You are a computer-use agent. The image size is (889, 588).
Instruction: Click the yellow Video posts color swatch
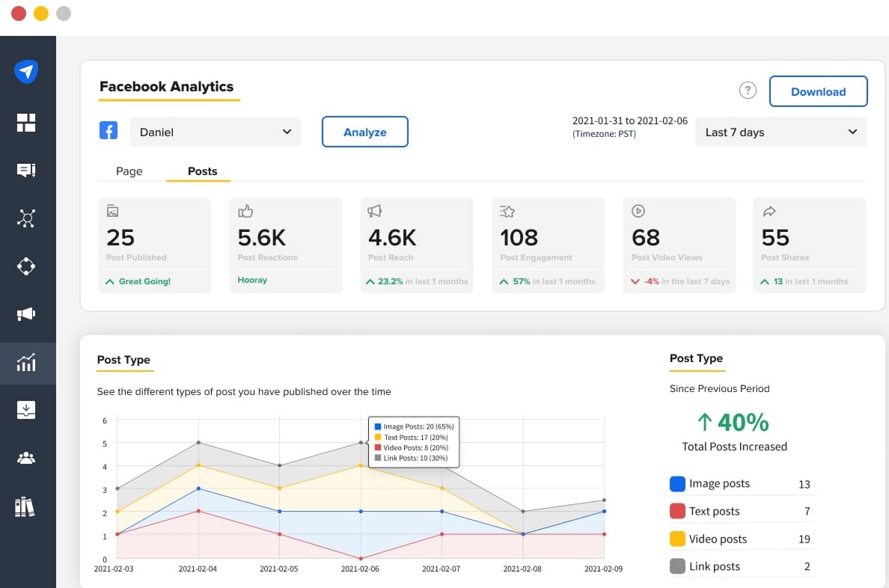pos(677,539)
